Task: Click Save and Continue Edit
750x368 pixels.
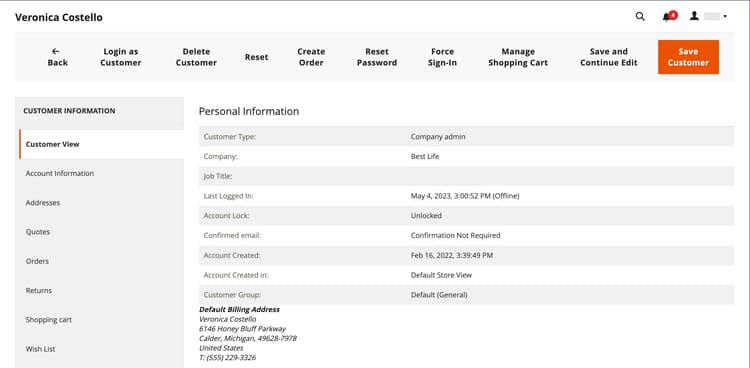Action: coord(609,57)
